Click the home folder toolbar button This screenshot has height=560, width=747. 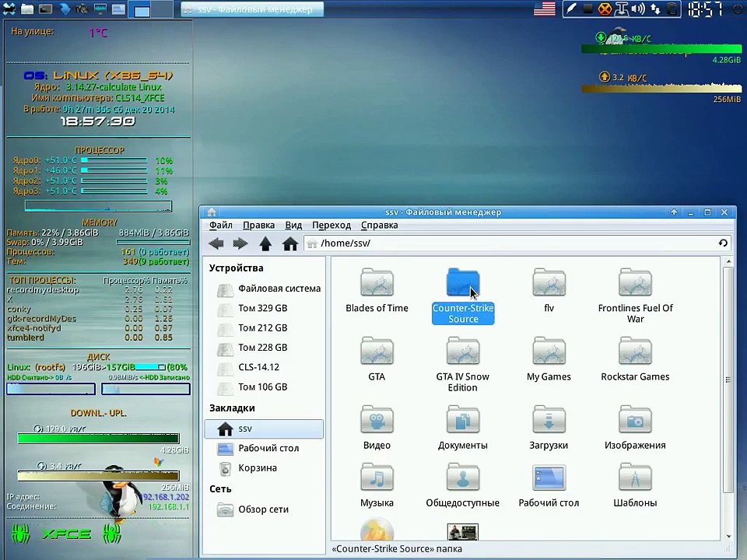289,243
